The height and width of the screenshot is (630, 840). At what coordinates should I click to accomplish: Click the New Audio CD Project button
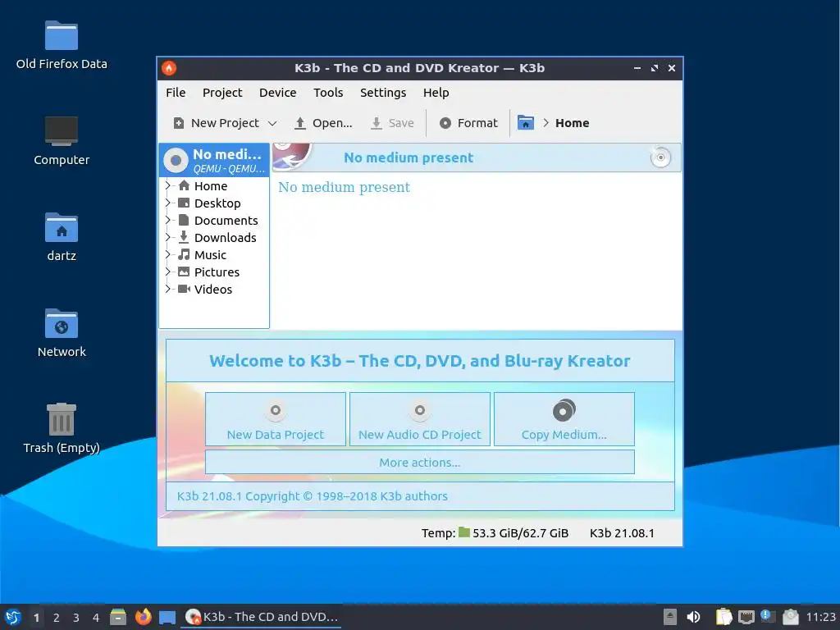click(x=420, y=419)
